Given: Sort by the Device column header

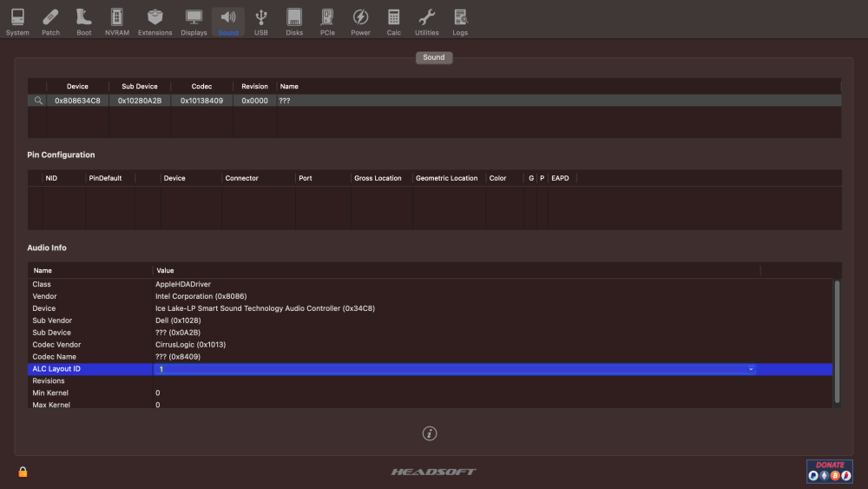Looking at the screenshot, I should click(x=77, y=86).
